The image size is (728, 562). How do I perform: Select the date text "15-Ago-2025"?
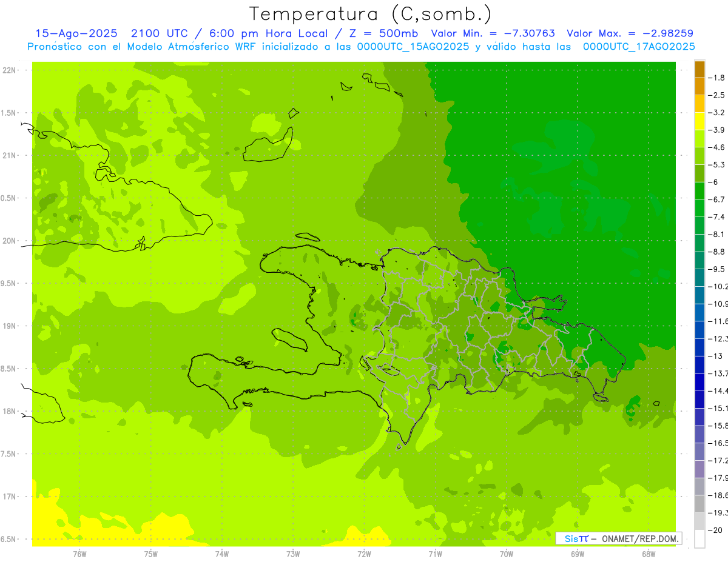(x=75, y=33)
